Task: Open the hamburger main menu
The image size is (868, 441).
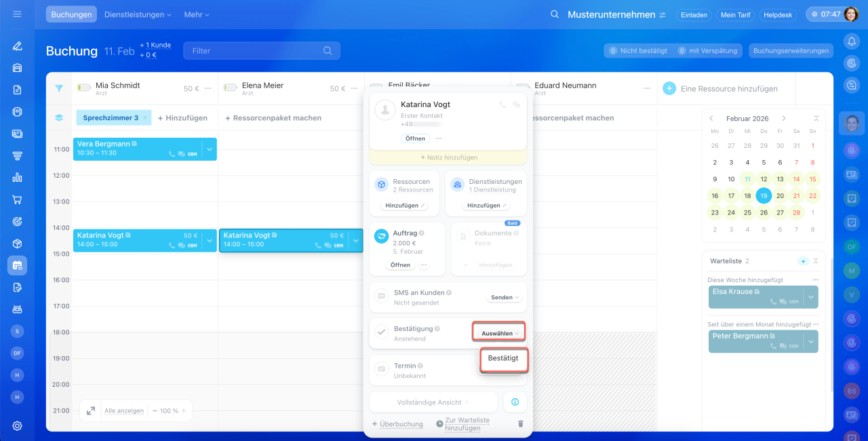Action: point(17,14)
